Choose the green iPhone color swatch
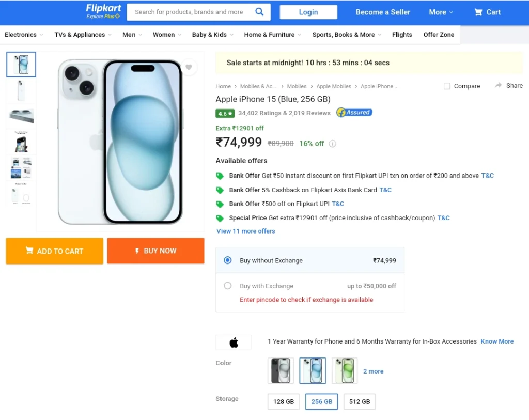The image size is (529, 420). tap(345, 371)
